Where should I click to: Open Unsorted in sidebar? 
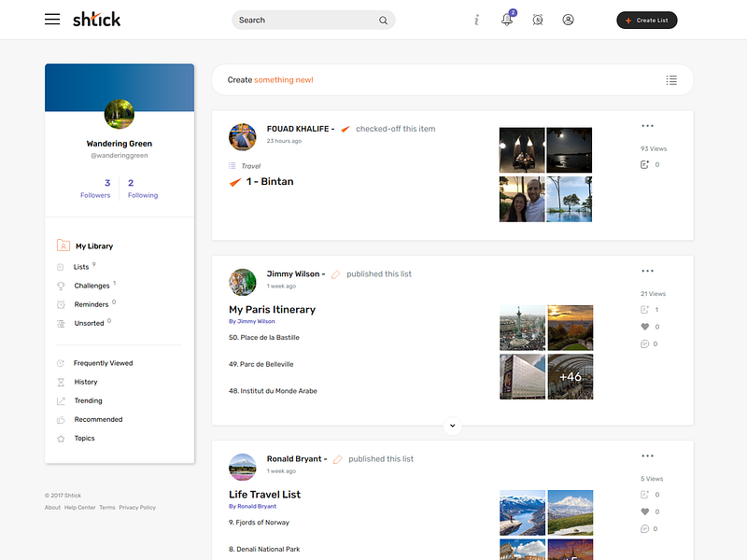coord(89,323)
